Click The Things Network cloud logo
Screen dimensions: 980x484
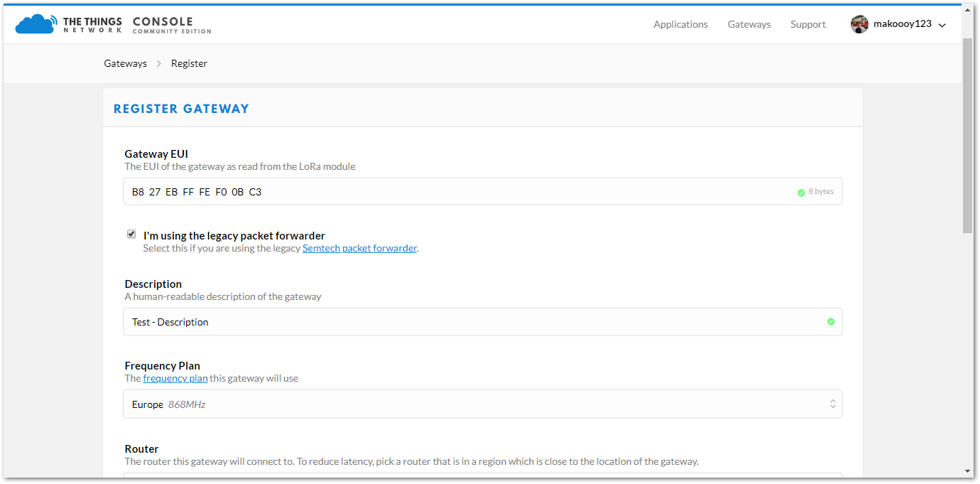click(x=35, y=24)
